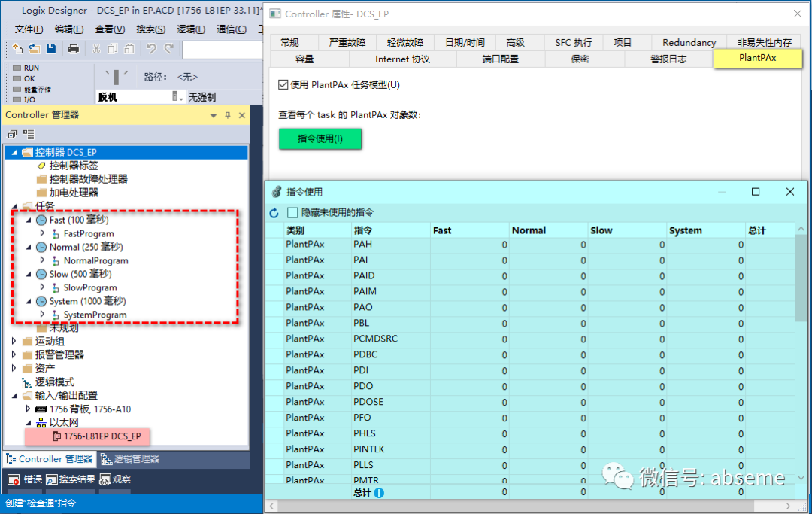
Task: Expand the NormalProgram node
Action: coord(42,260)
